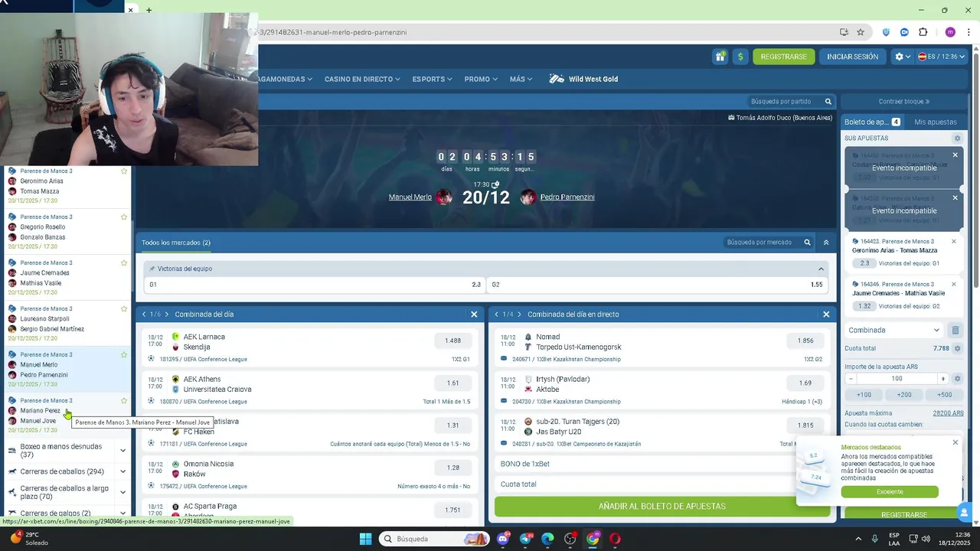Open bet slip settings gear beside SUS APUESTAS
980x551 pixels.
[x=957, y=139]
